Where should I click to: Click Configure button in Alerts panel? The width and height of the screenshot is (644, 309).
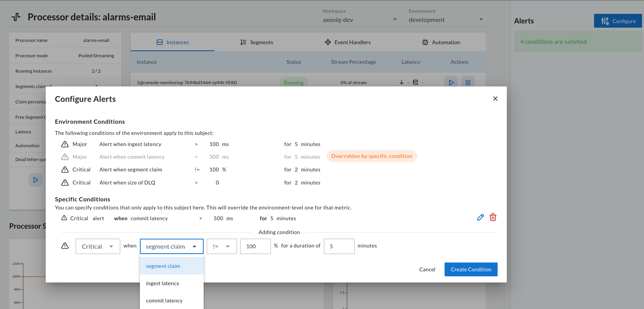[618, 21]
